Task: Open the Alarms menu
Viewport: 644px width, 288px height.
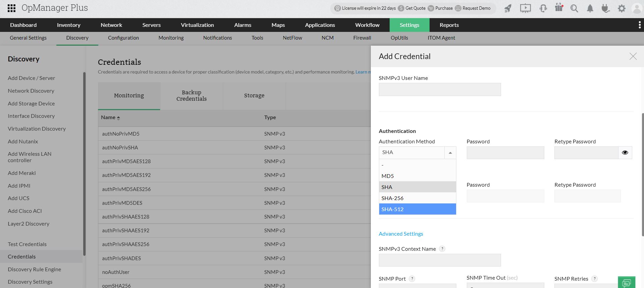Action: point(243,25)
